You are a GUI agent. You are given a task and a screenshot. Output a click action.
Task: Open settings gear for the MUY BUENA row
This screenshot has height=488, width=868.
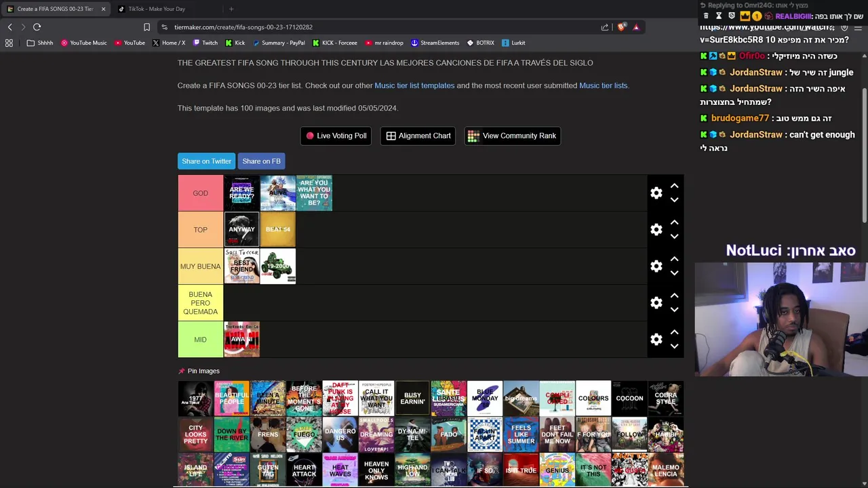pos(656,266)
